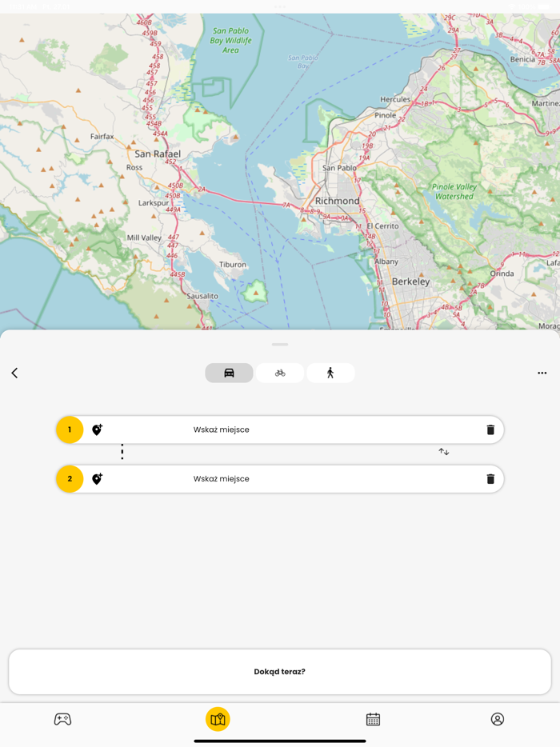Click the second 'Wskaż miejsce' field
This screenshot has width=560, height=747.
[222, 479]
